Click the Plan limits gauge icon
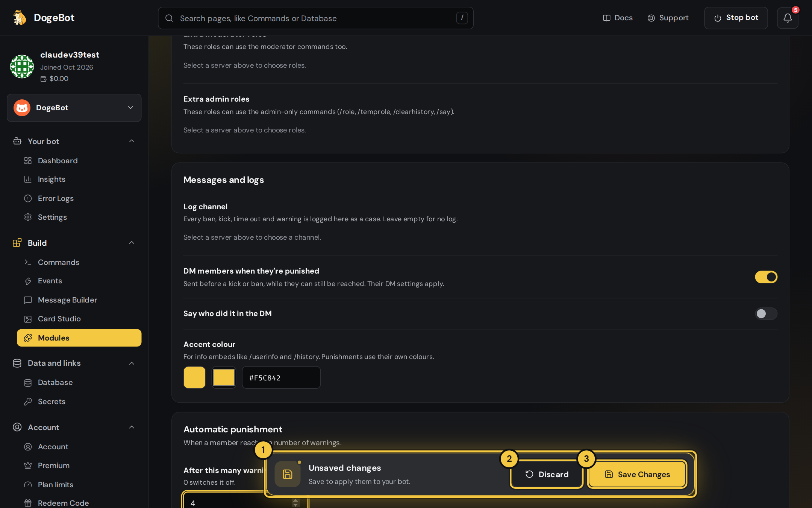This screenshot has height=508, width=812. pos(28,485)
